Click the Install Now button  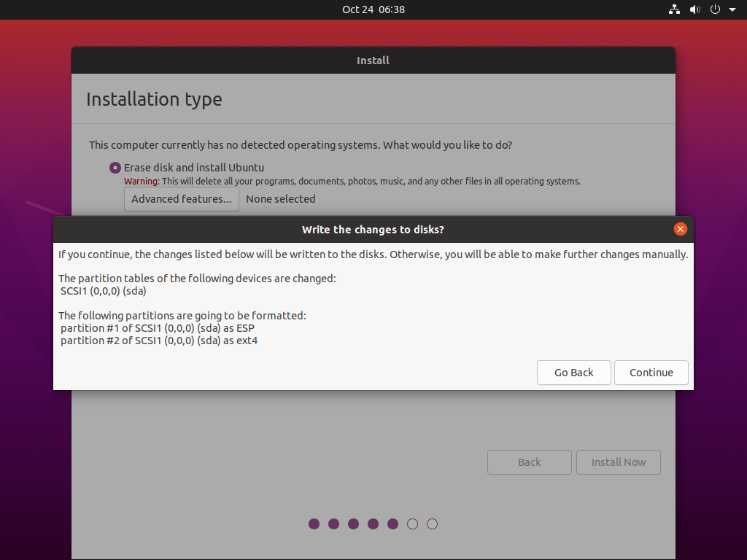618,462
